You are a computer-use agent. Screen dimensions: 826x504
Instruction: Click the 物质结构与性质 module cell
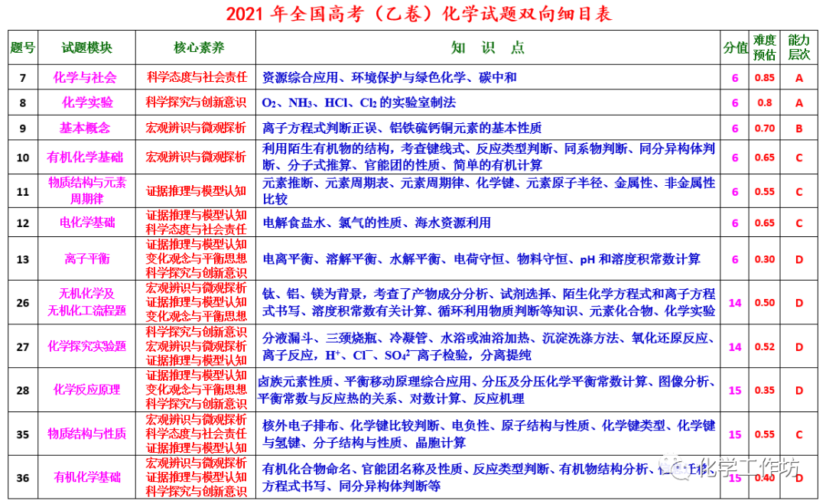tap(87, 434)
